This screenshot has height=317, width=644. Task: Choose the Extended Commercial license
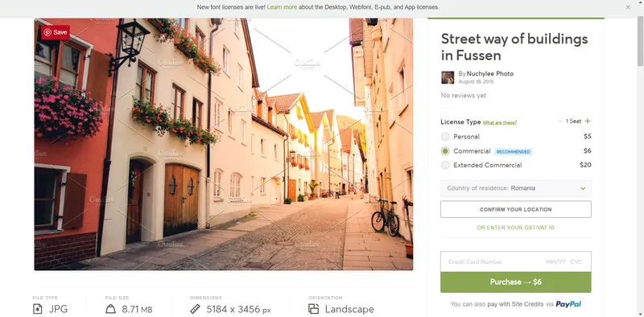(445, 165)
